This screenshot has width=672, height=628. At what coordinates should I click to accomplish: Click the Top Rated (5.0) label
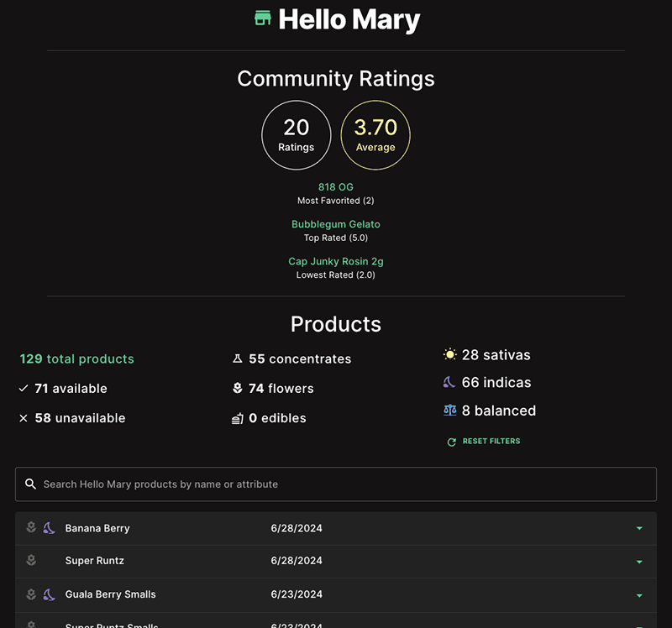(335, 238)
